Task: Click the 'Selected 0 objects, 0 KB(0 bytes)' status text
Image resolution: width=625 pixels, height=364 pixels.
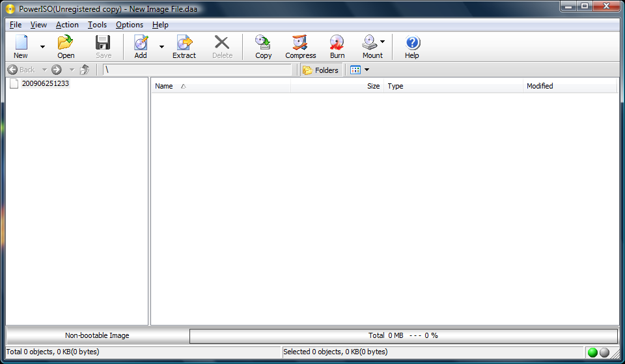Action: point(335,352)
